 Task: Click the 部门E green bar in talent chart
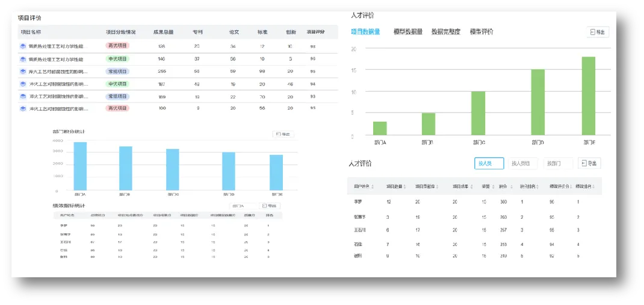[x=588, y=96]
